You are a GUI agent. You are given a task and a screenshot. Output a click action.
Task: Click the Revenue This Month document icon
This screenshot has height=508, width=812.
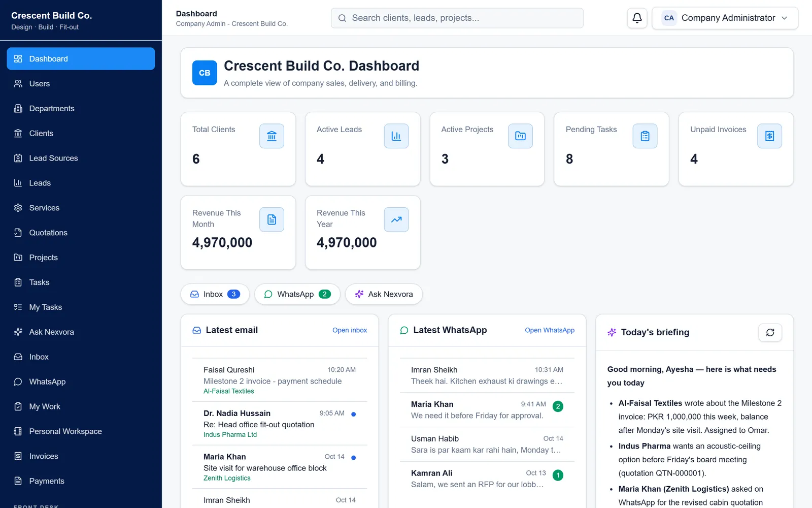tap(272, 219)
